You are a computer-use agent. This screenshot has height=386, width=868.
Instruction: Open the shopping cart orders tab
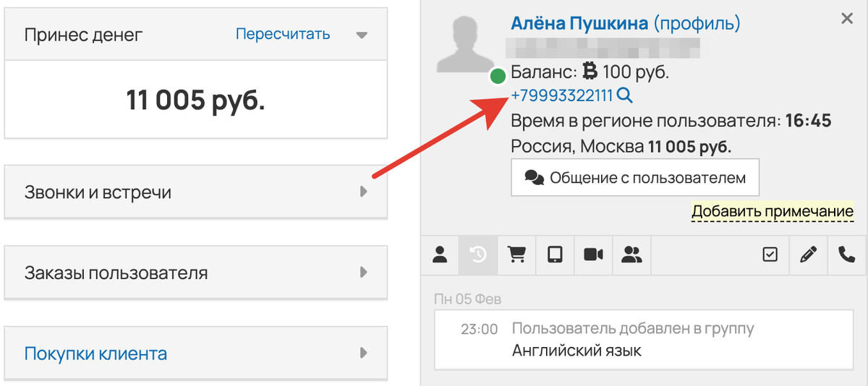pyautogui.click(x=516, y=254)
